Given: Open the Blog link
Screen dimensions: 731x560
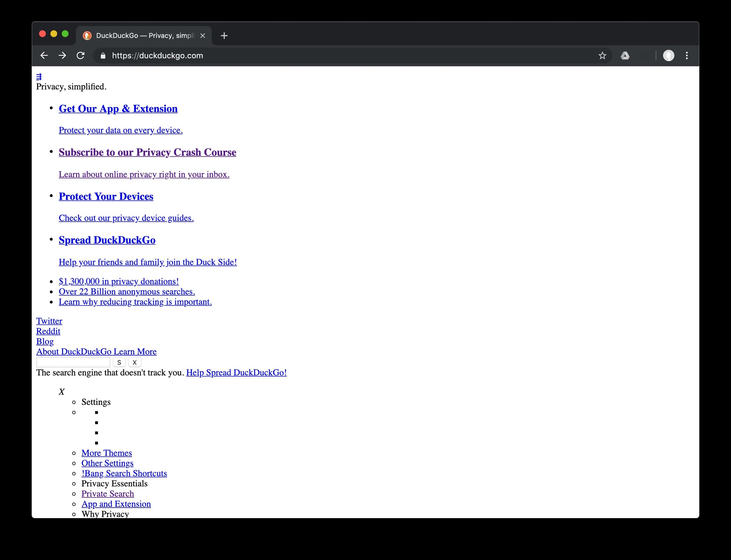Looking at the screenshot, I should point(45,341).
